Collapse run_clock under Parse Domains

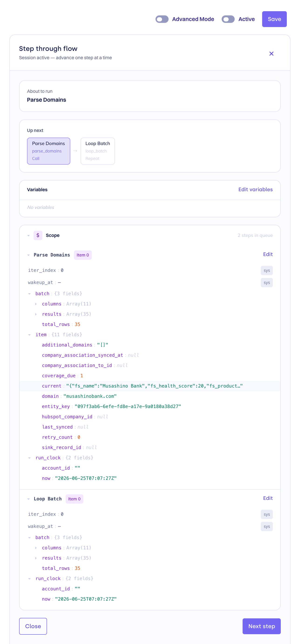point(29,458)
